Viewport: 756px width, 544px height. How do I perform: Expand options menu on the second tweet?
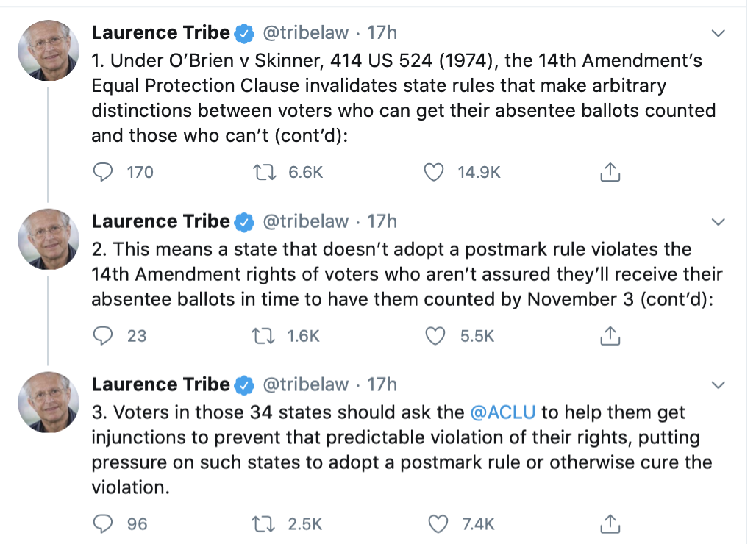pos(718,221)
